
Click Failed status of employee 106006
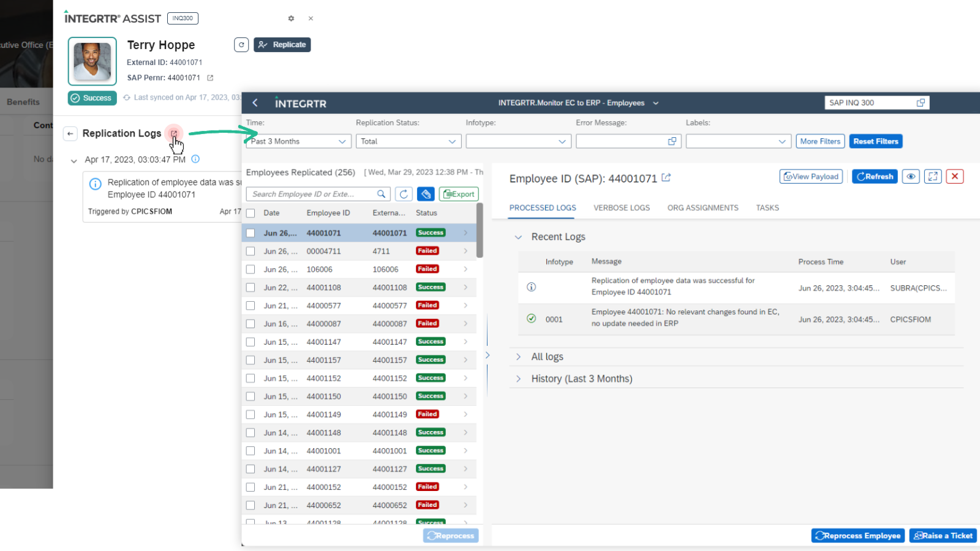point(428,269)
